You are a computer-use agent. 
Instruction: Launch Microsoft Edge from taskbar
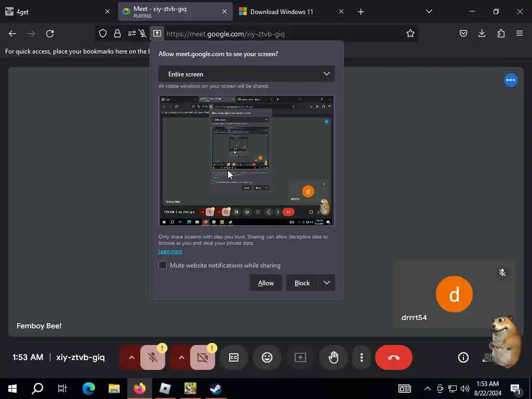(89, 389)
